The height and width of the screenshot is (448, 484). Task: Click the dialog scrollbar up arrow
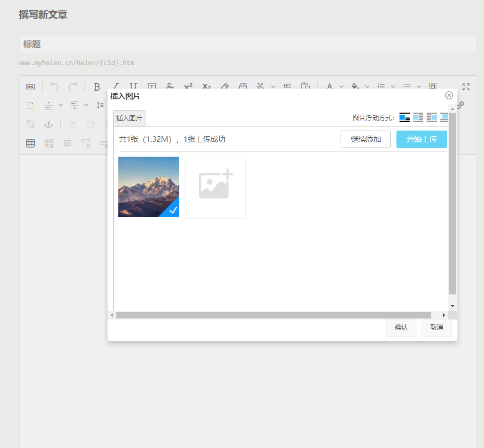coord(452,109)
